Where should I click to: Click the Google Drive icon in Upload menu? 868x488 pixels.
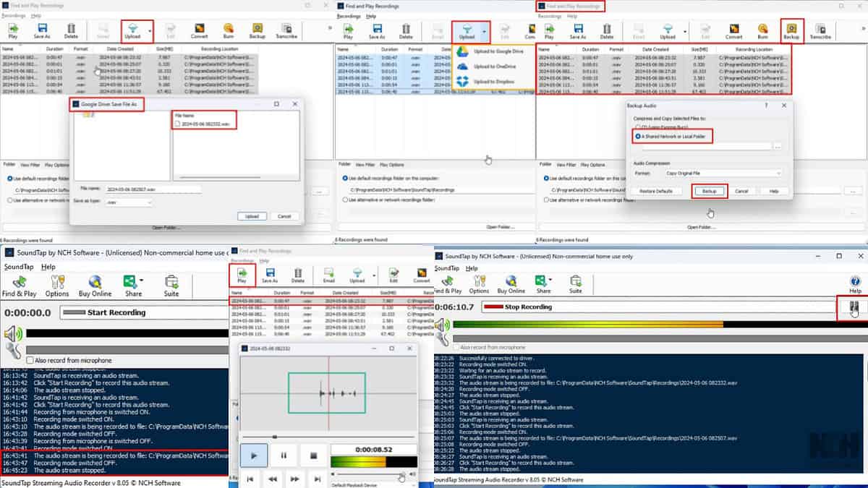point(464,51)
